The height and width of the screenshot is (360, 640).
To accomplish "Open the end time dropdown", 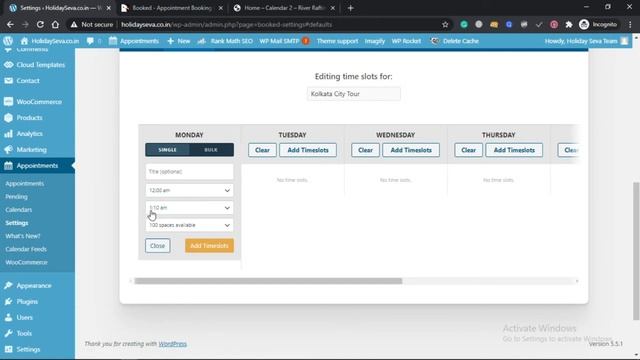I will [x=189, y=208].
